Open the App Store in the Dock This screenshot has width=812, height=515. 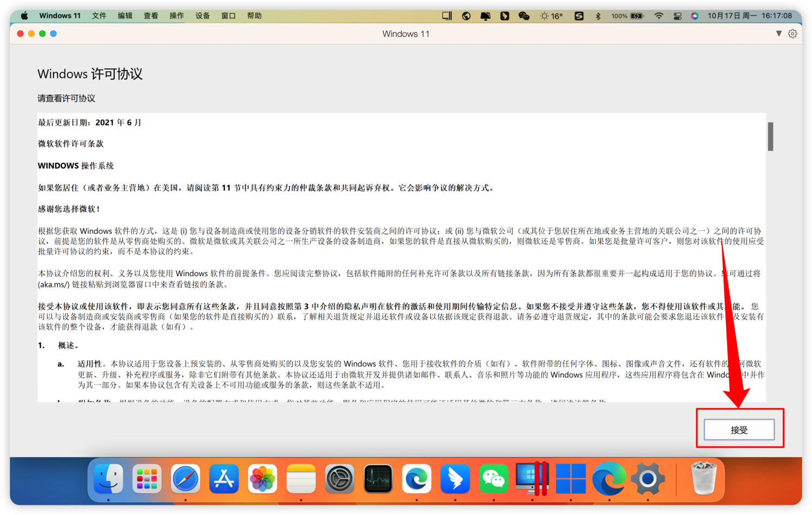tap(224, 479)
